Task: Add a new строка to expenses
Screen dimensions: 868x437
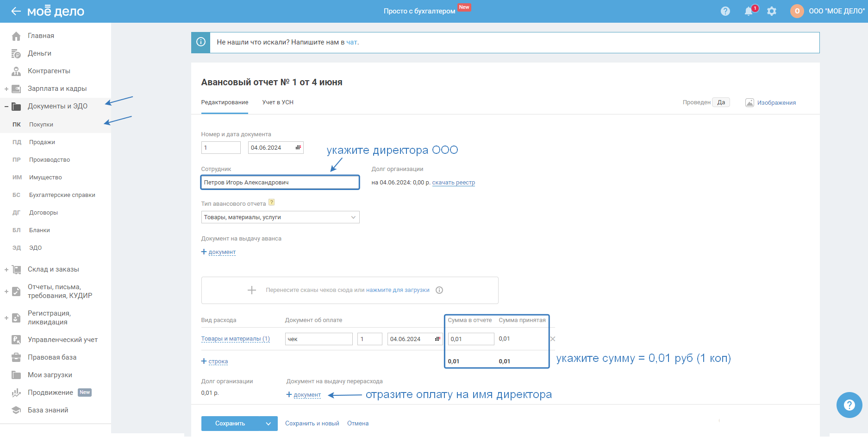Action: [218, 361]
